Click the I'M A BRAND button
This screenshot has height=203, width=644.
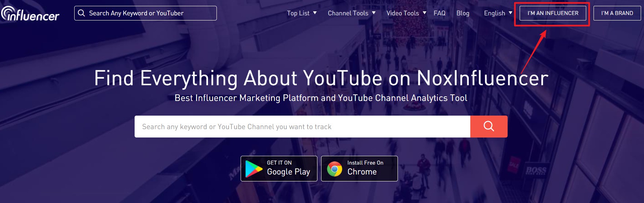click(617, 13)
